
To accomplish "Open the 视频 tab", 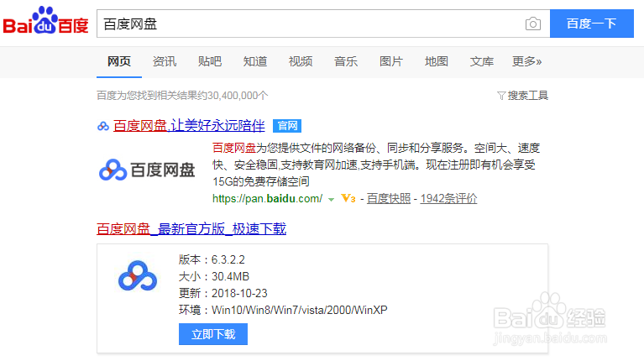I will click(x=301, y=61).
